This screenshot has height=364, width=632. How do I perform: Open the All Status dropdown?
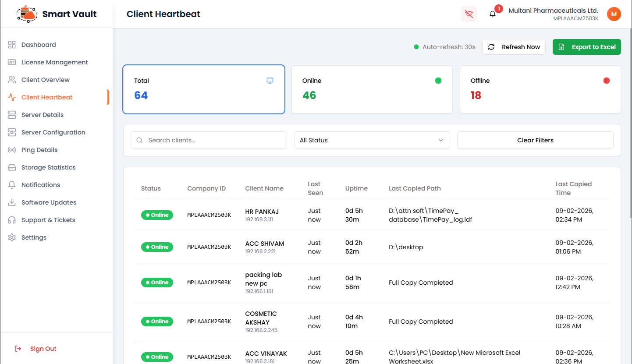(372, 140)
